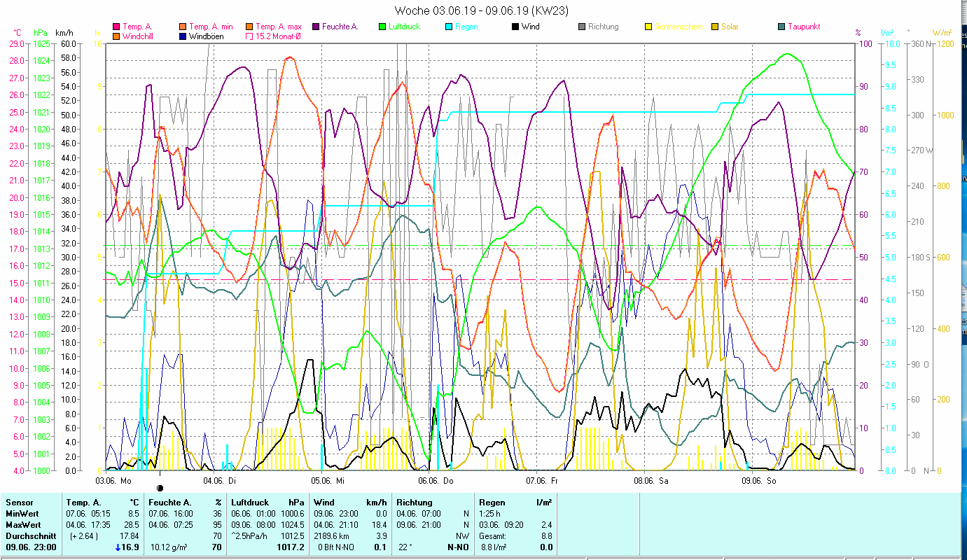Image resolution: width=967 pixels, height=560 pixels.
Task: Click the 08.06. Sa date label
Action: [x=651, y=481]
